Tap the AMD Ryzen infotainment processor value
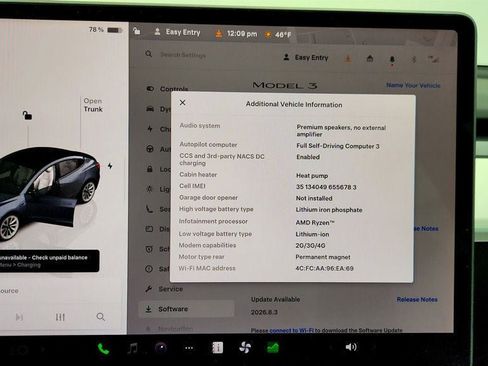 coord(315,222)
